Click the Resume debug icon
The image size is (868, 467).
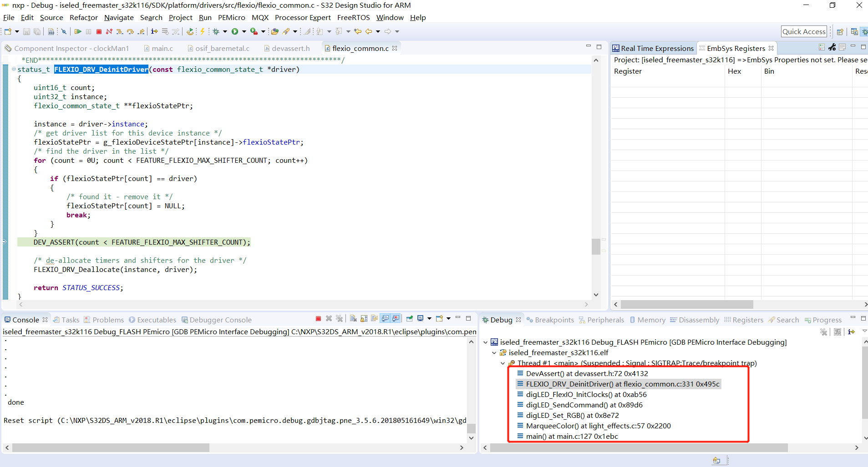[x=78, y=31]
